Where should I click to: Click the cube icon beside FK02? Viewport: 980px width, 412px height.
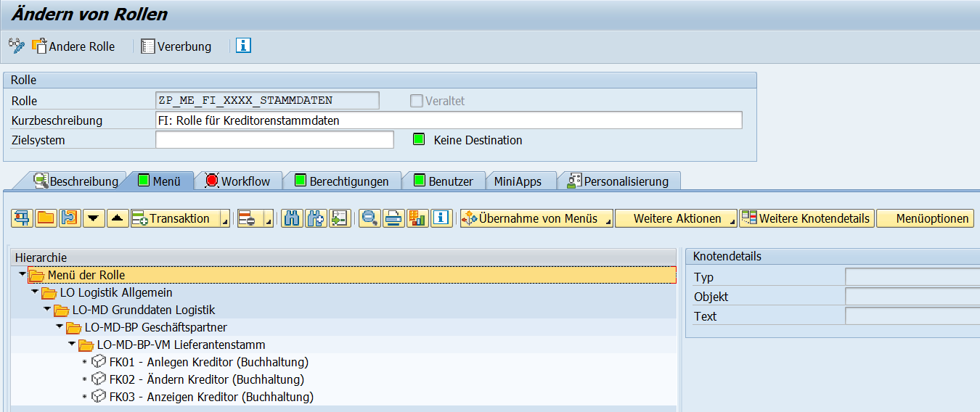click(99, 379)
